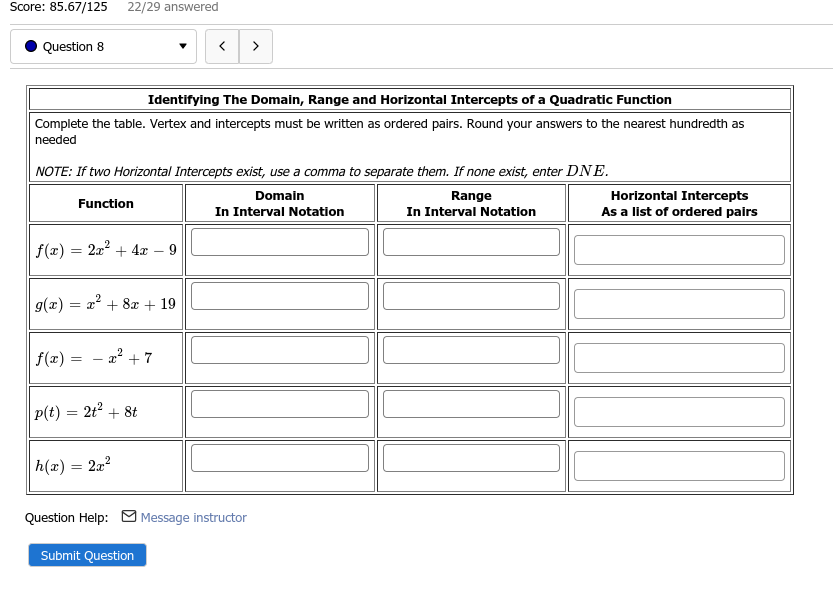Click the function label f(x) = −x² + 7
Screen dimensions: 833x602
point(94,358)
